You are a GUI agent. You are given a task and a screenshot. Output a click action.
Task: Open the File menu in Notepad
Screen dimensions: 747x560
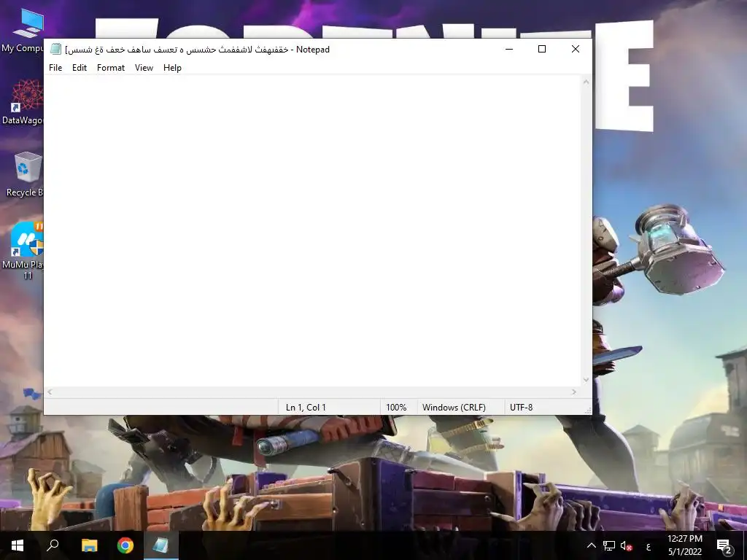(55, 68)
